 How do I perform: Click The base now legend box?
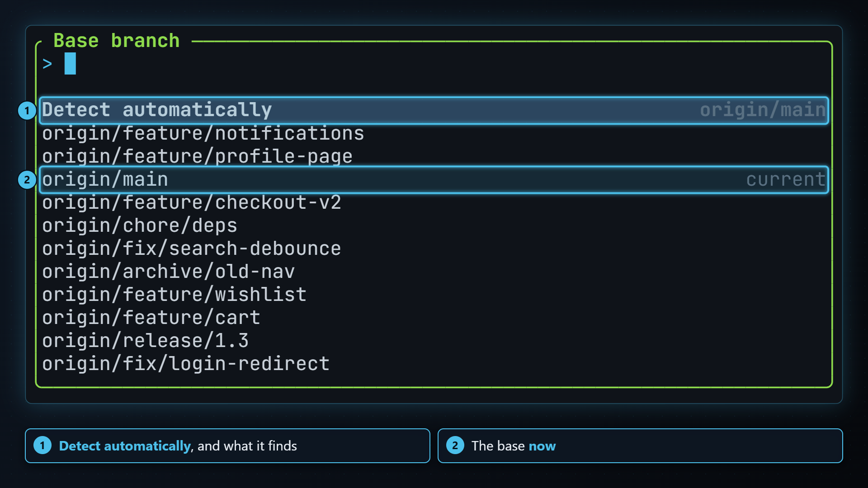click(x=640, y=446)
